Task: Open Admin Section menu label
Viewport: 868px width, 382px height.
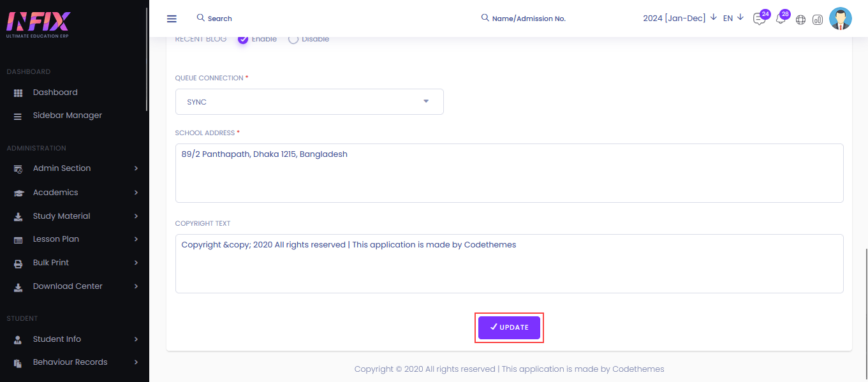Action: pos(62,168)
